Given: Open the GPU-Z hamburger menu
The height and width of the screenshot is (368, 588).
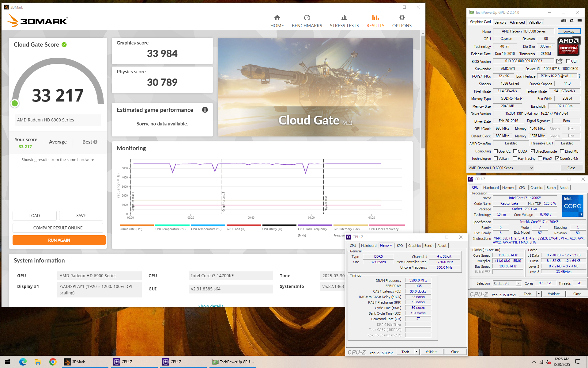Looking at the screenshot, I should point(579,21).
